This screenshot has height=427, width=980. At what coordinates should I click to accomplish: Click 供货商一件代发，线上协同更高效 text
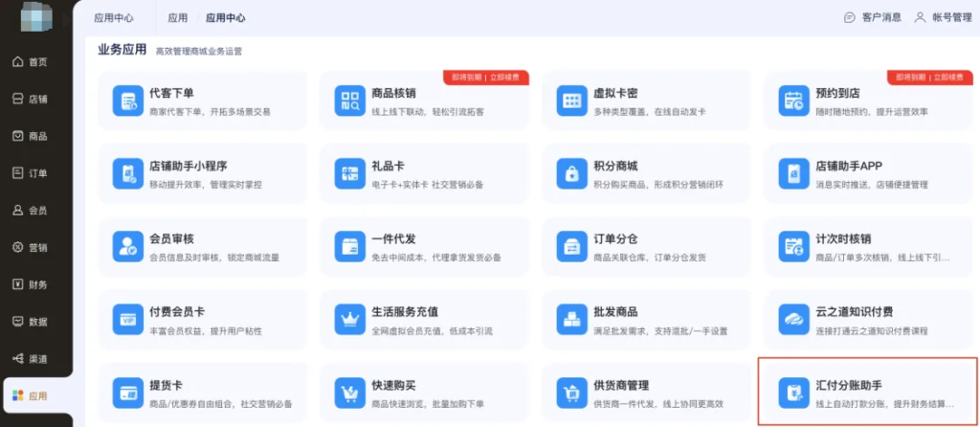pyautogui.click(x=658, y=404)
